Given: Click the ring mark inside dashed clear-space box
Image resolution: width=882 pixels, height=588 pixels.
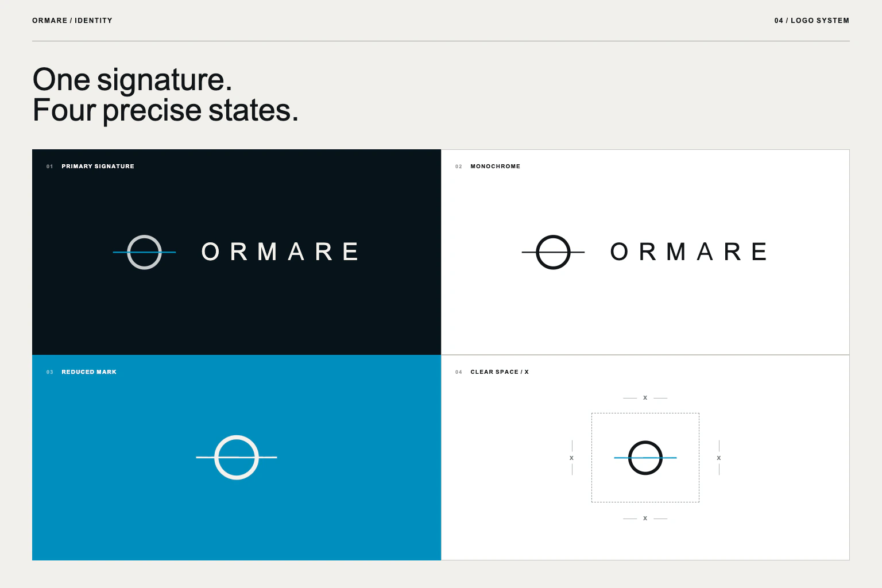Looking at the screenshot, I should pyautogui.click(x=645, y=458).
